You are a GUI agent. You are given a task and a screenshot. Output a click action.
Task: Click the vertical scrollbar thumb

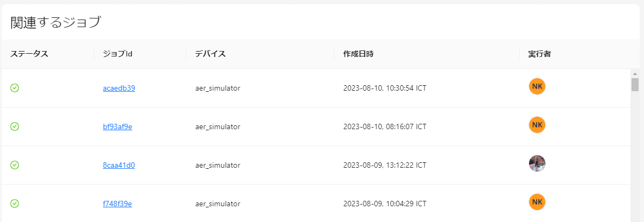(635, 84)
